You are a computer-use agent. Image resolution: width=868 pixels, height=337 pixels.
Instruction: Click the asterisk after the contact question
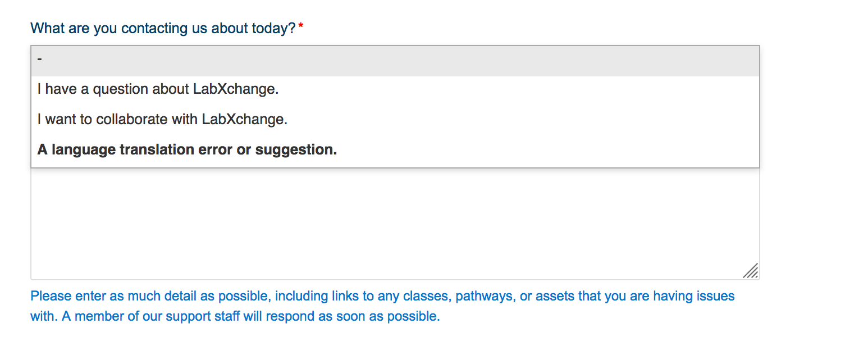(x=301, y=27)
